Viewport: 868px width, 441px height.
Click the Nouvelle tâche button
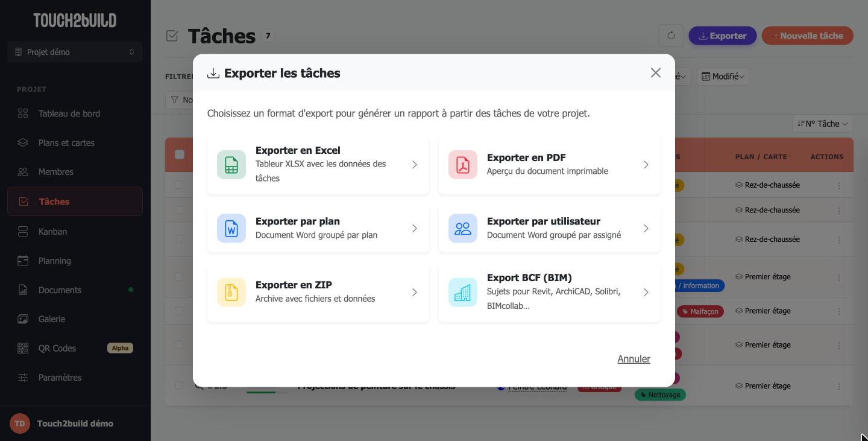click(x=808, y=36)
